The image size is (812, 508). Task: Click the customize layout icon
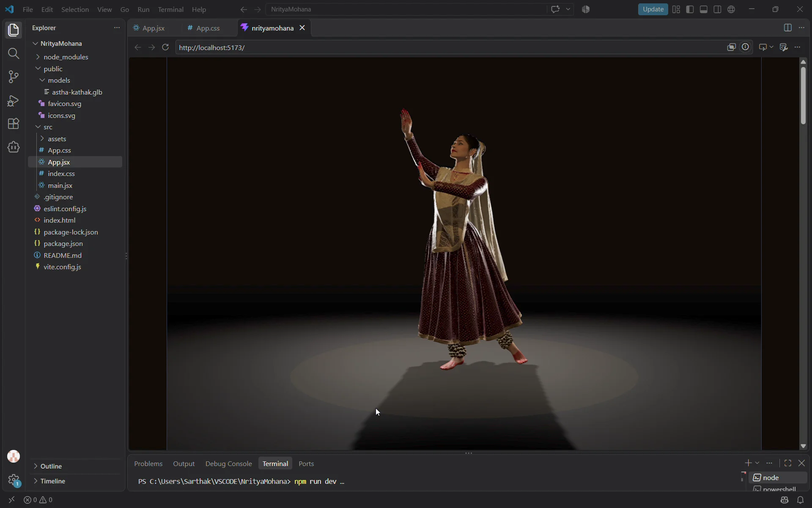(x=676, y=9)
